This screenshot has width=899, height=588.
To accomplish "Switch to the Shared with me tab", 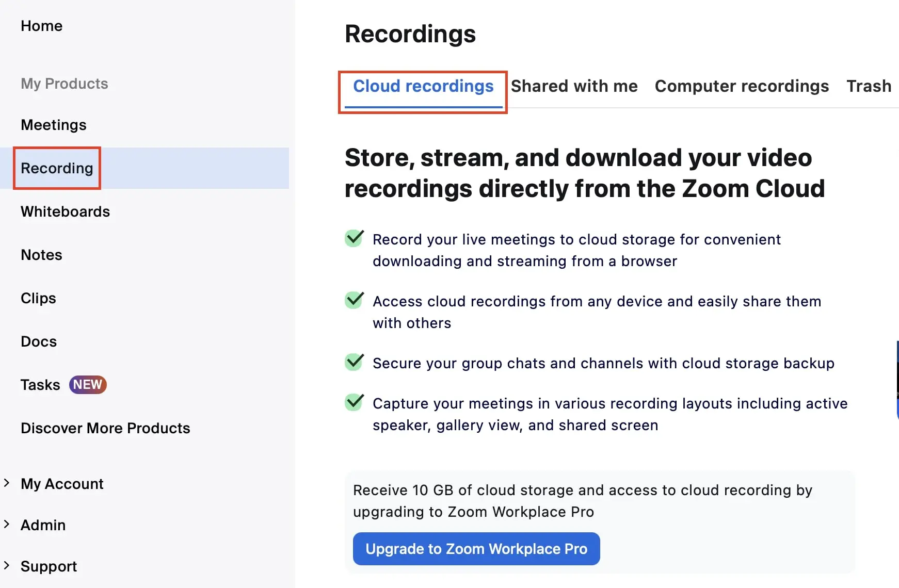I will click(574, 86).
